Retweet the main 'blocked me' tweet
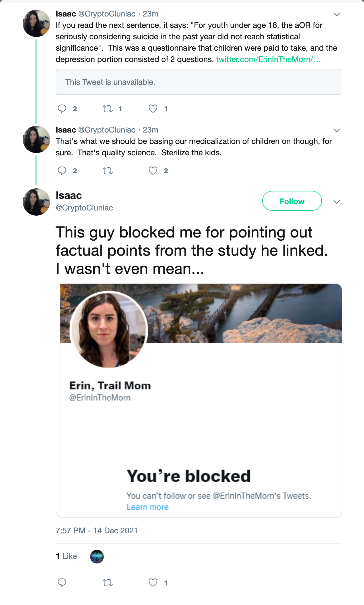 click(107, 583)
